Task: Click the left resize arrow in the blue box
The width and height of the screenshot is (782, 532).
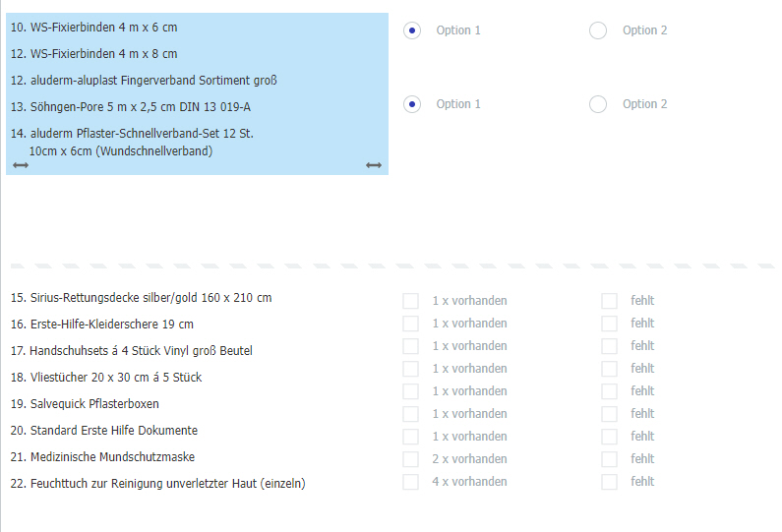Action: (21, 165)
